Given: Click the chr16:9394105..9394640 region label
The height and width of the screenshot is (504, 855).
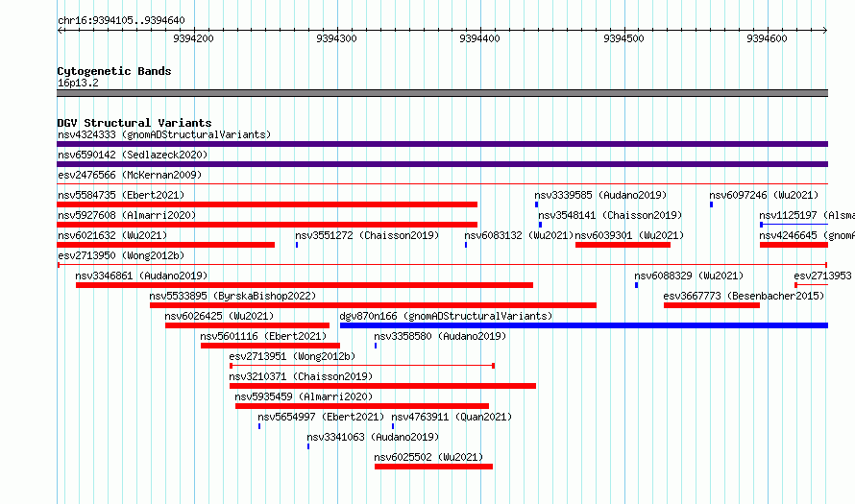Looking at the screenshot, I should point(121,20).
